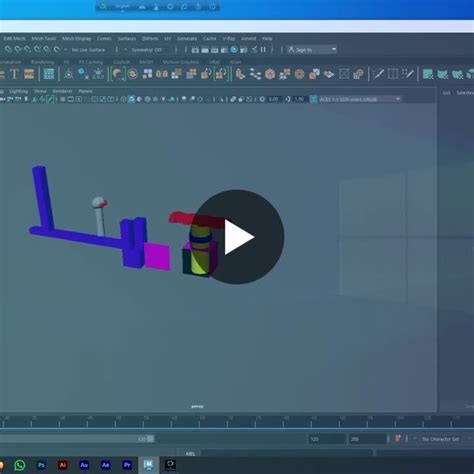The image size is (474, 474).
Task: Open the Deform menu
Action: coord(150,39)
